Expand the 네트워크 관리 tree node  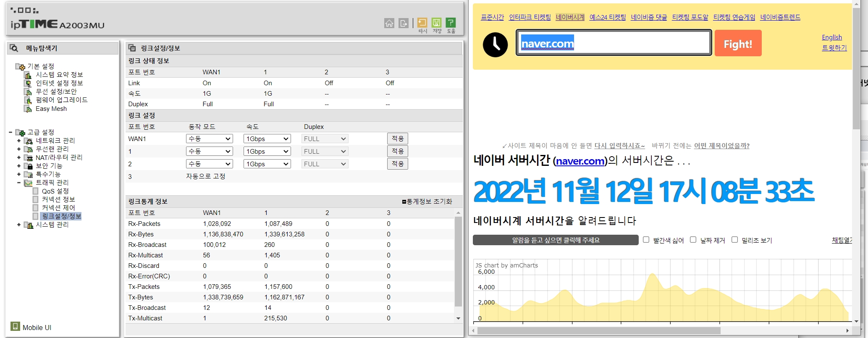point(19,141)
